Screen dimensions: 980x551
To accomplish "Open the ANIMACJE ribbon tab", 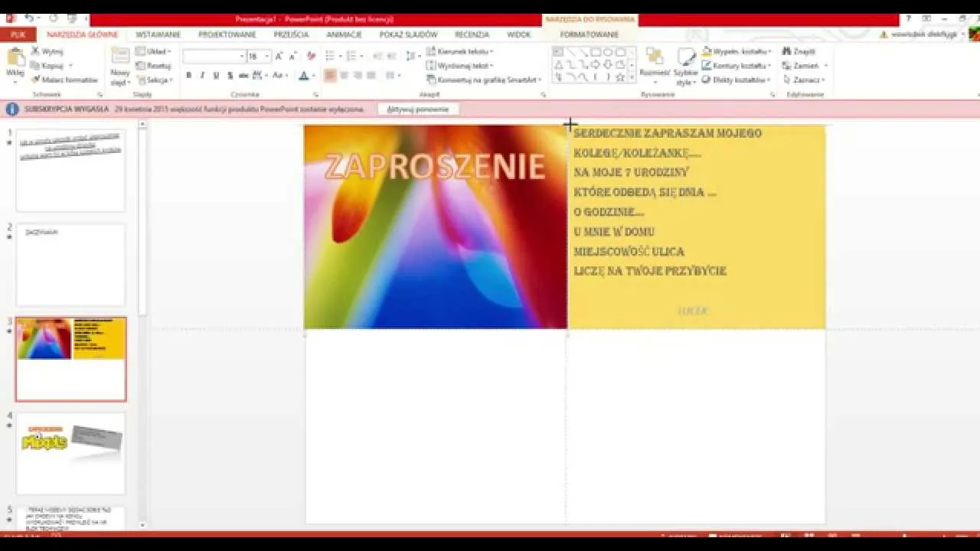I will pyautogui.click(x=344, y=34).
